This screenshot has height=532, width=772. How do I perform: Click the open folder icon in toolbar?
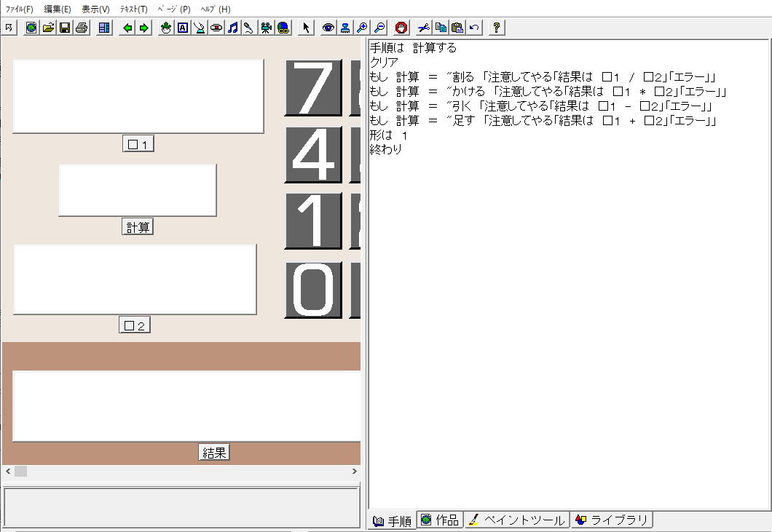coord(48,28)
